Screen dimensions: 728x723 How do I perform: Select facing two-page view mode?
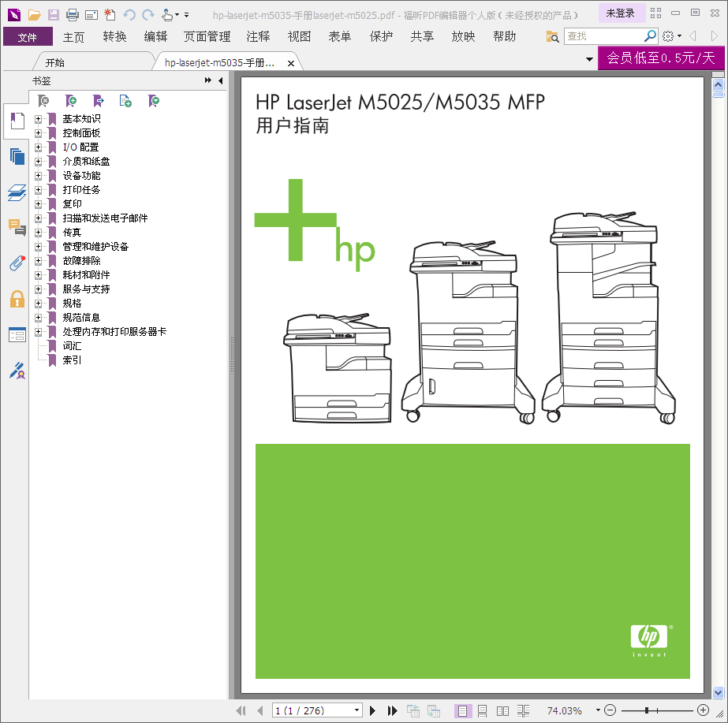[503, 710]
